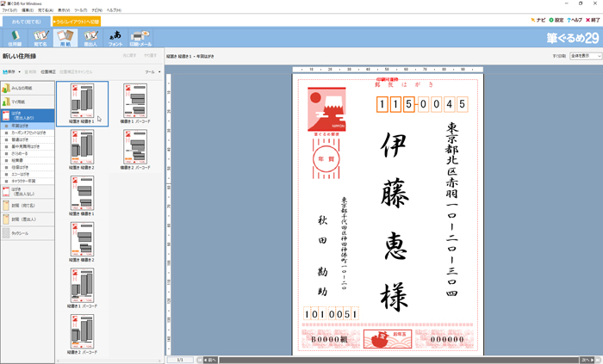Screen dimensions: 603x364
Task: Open the ファイル menu
Action: coord(9,9)
